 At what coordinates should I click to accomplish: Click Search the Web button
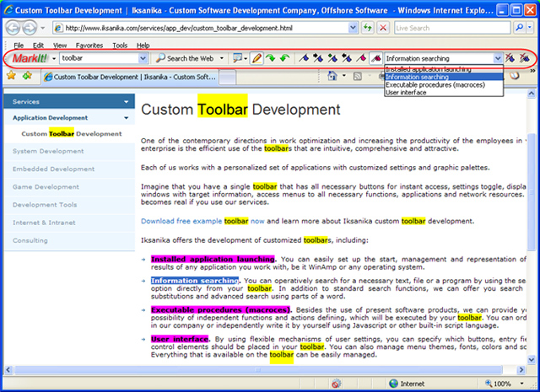tap(185, 58)
